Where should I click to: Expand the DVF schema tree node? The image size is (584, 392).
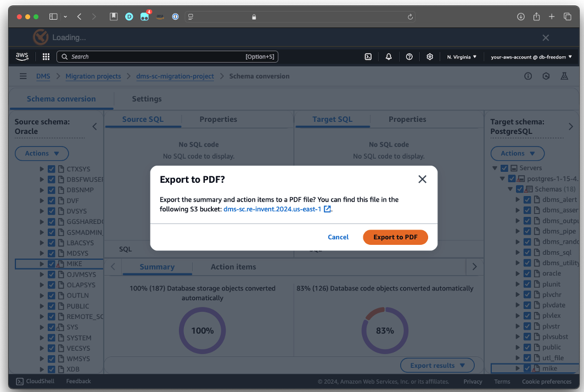[42, 200]
